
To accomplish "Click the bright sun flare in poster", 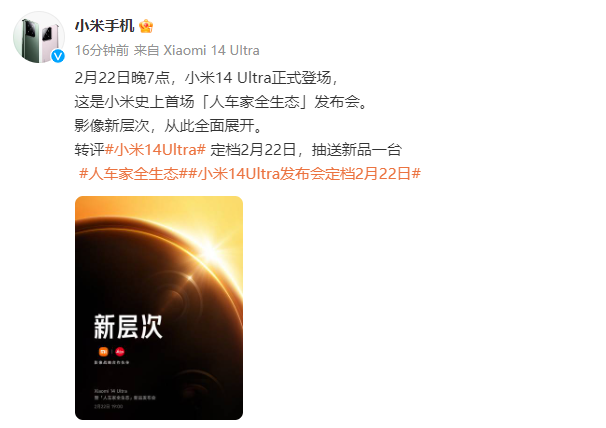I will 211,252.
